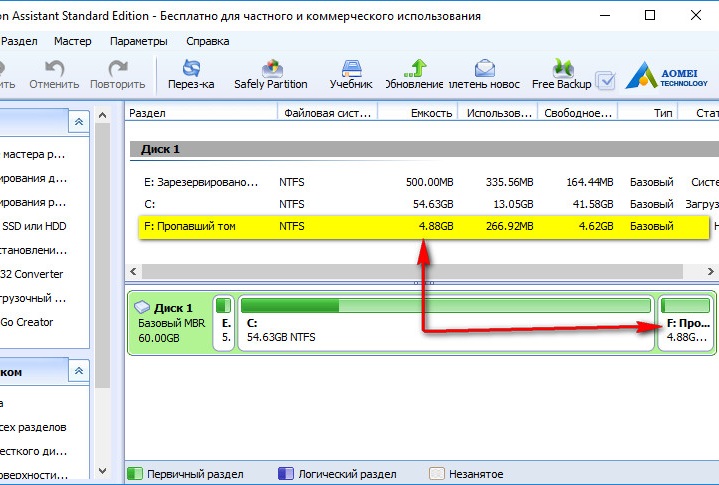Click the AOMEI Technology logo
719x485 pixels.
click(x=667, y=75)
